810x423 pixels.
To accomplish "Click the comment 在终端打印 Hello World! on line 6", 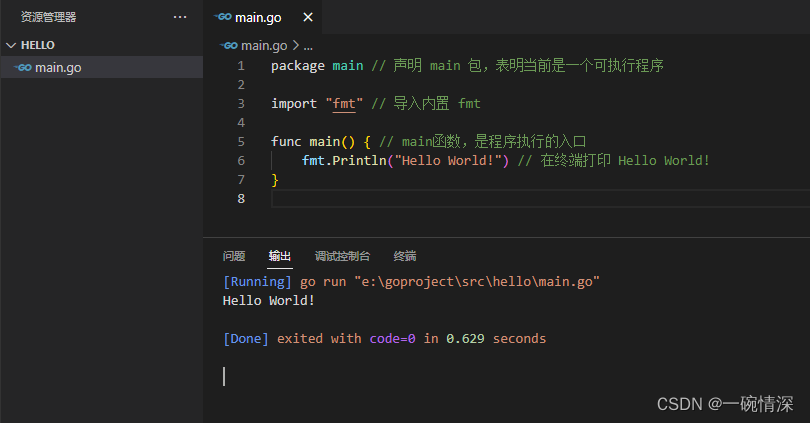I will coord(614,161).
